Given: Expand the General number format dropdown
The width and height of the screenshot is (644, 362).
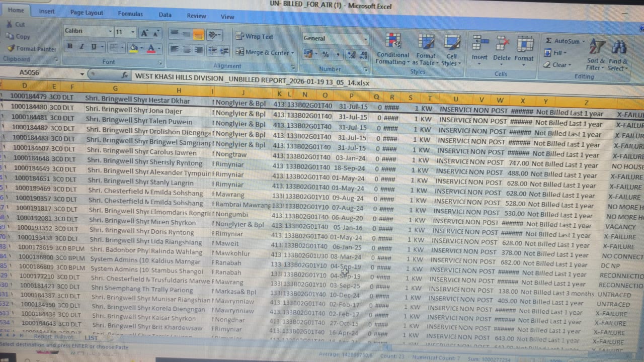Looking at the screenshot, I should pos(365,39).
